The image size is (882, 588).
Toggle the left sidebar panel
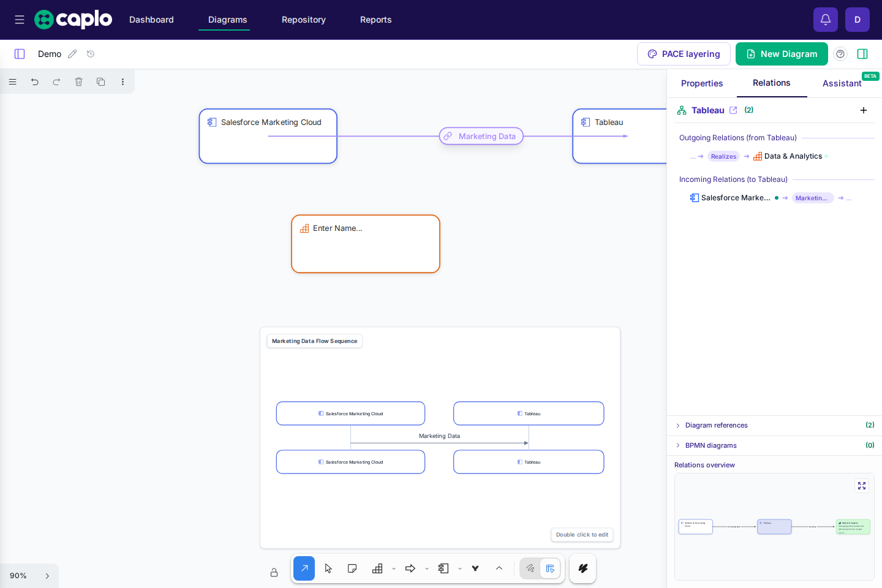(x=20, y=54)
